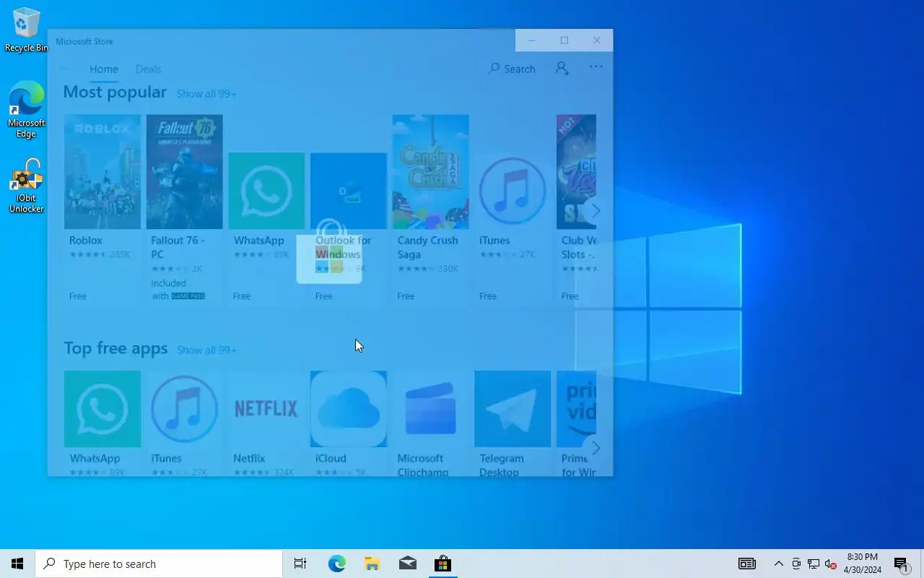Screen dimensions: 924x578
Task: Open the volume tray icon
Action: (x=830, y=564)
